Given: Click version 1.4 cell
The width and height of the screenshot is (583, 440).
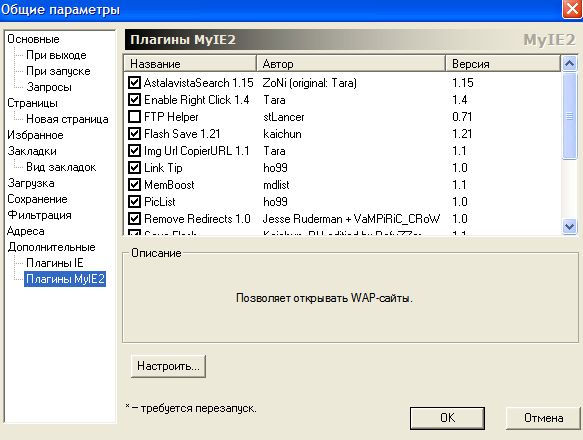Looking at the screenshot, I should 460,100.
